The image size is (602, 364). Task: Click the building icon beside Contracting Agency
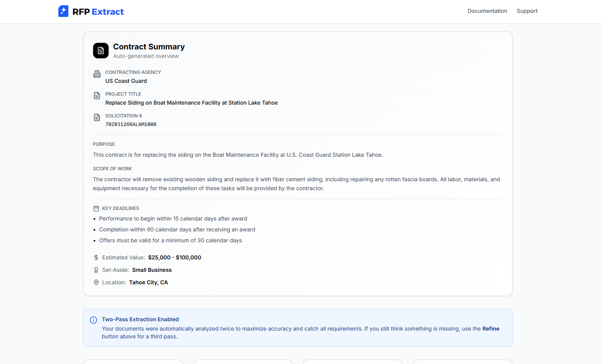pos(97,73)
